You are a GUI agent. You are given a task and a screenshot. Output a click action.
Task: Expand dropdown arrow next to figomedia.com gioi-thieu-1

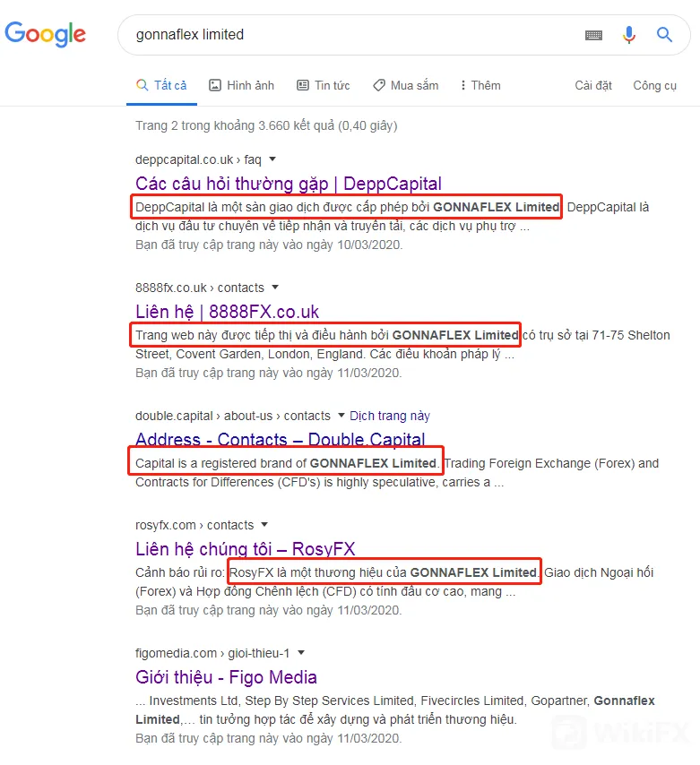(x=301, y=652)
